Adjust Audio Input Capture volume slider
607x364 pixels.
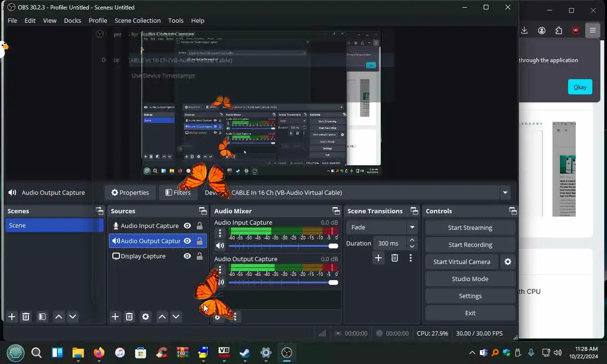(283, 246)
